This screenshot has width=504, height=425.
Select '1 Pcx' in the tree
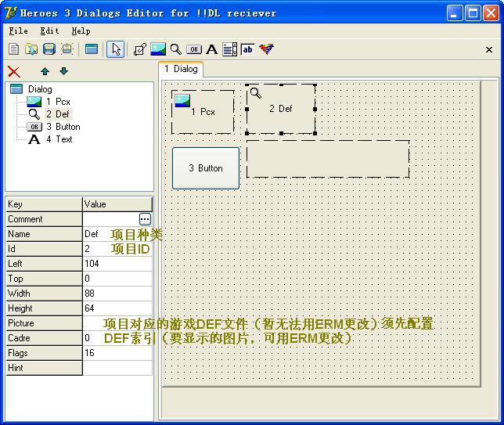58,102
